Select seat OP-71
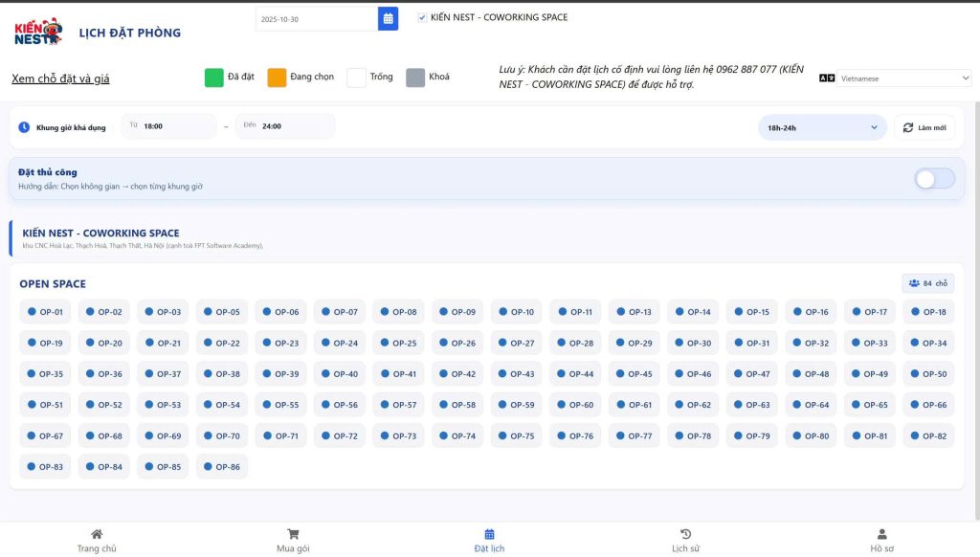Image resolution: width=980 pixels, height=557 pixels. click(280, 435)
